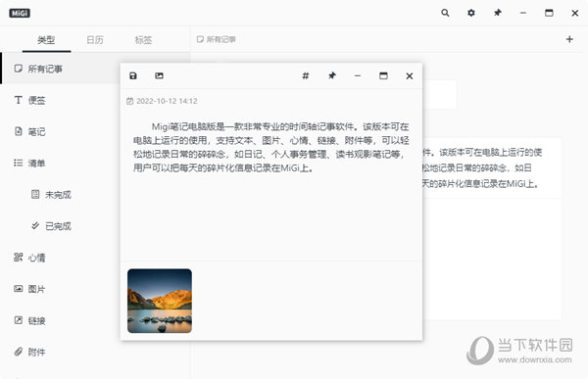Click the calendar icon beside the note date
Viewport: 588px width, 379px height.
[129, 101]
